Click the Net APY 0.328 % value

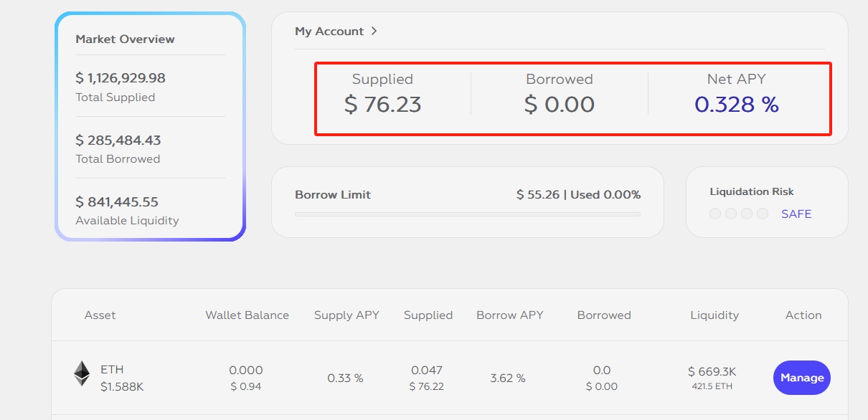(737, 105)
